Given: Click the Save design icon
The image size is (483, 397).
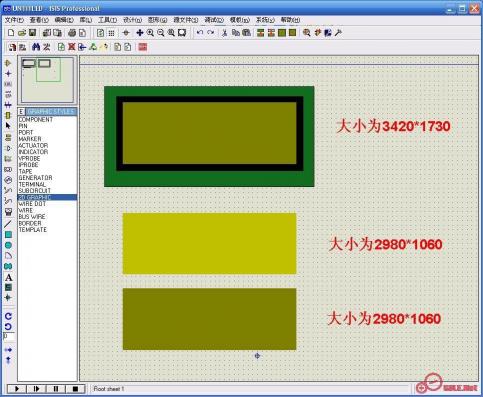Looking at the screenshot, I should 32,33.
